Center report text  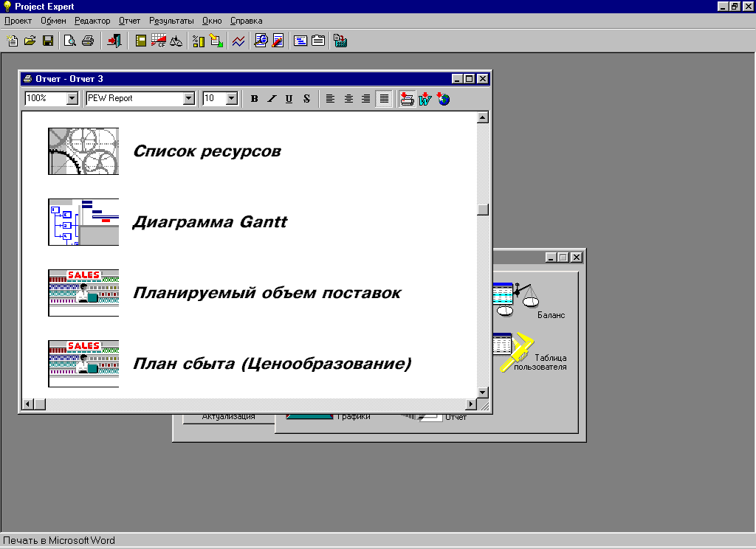tap(348, 99)
